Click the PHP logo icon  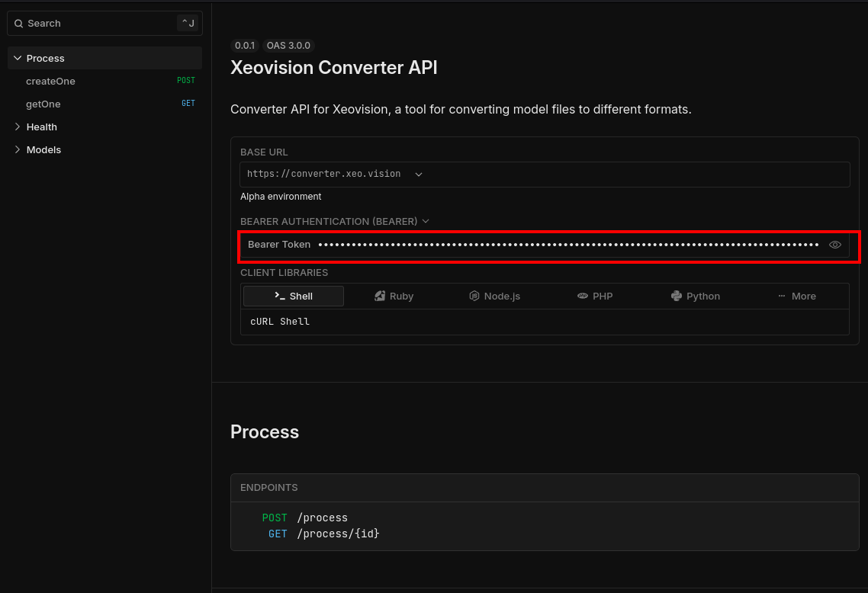(x=583, y=296)
